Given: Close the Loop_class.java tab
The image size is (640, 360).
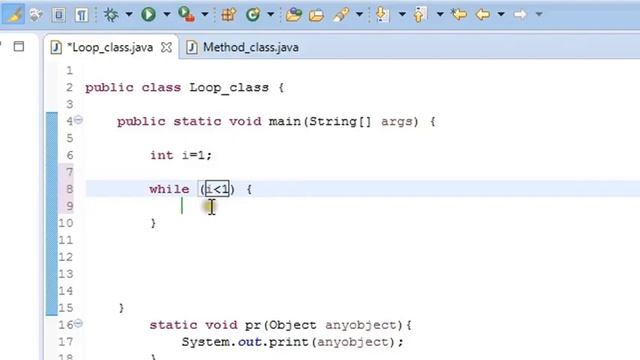Looking at the screenshot, I should [167, 48].
